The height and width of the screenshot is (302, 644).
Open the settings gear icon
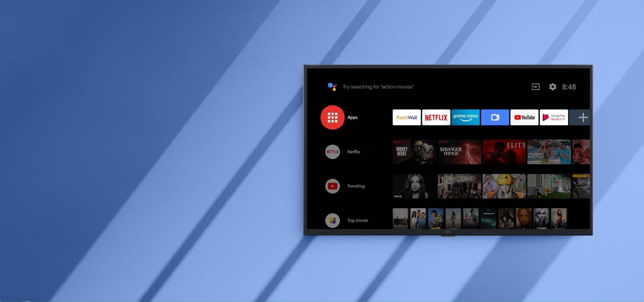(x=552, y=87)
